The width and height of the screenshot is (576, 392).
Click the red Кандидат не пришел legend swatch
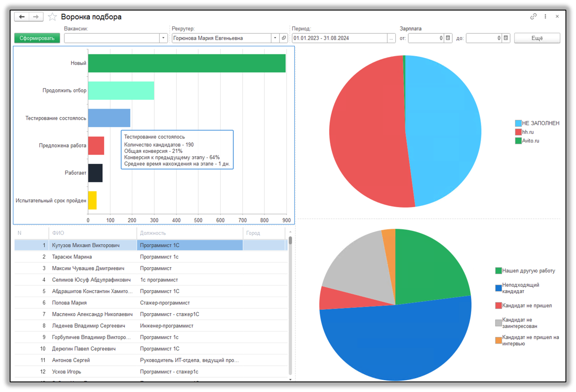click(499, 306)
